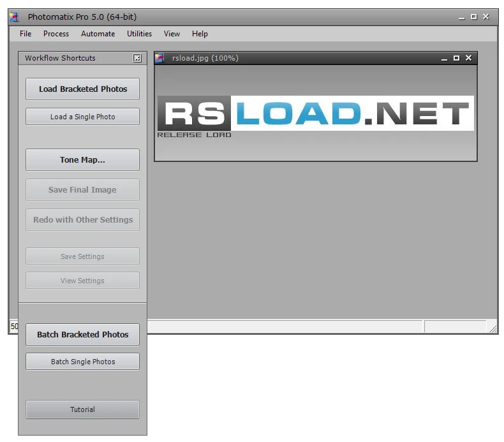504x442 pixels.
Task: Click Load a Single Photo button
Action: [x=82, y=117]
